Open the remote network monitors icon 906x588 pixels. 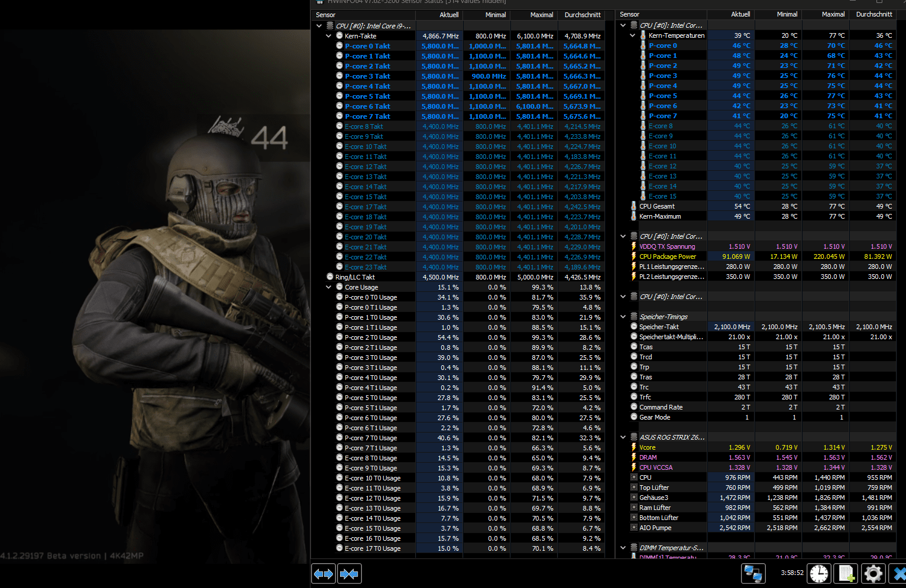click(x=753, y=573)
